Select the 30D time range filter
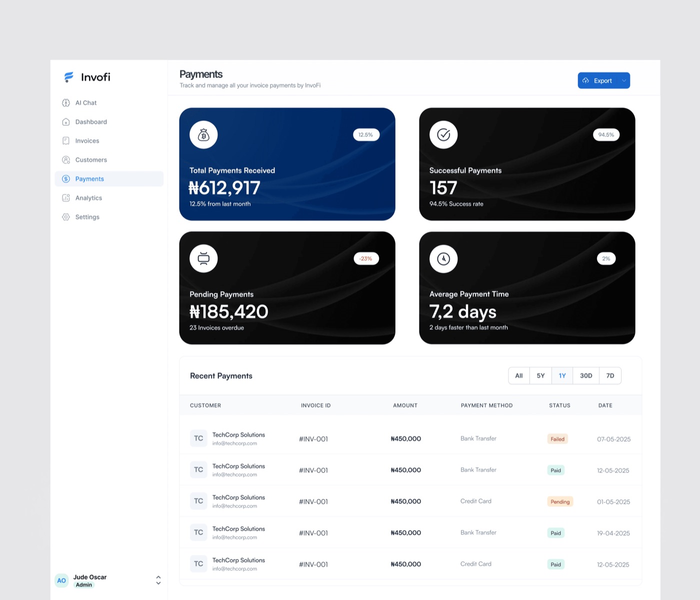This screenshot has width=700, height=600. click(x=586, y=376)
